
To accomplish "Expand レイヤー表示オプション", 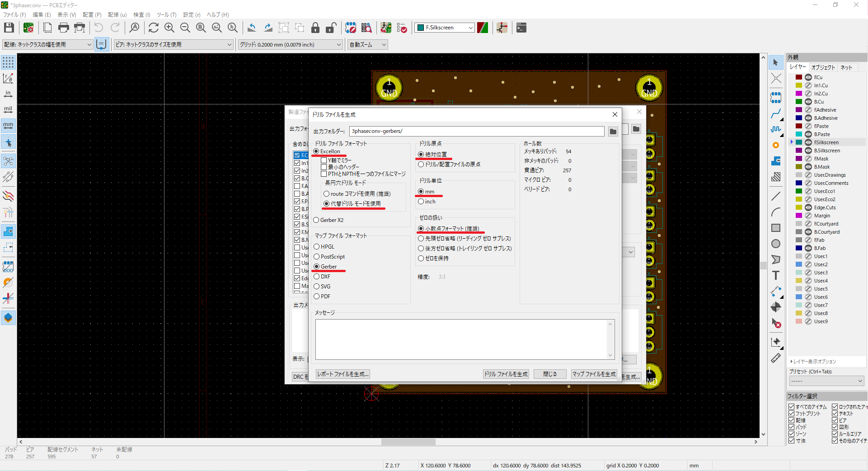I will coord(814,362).
